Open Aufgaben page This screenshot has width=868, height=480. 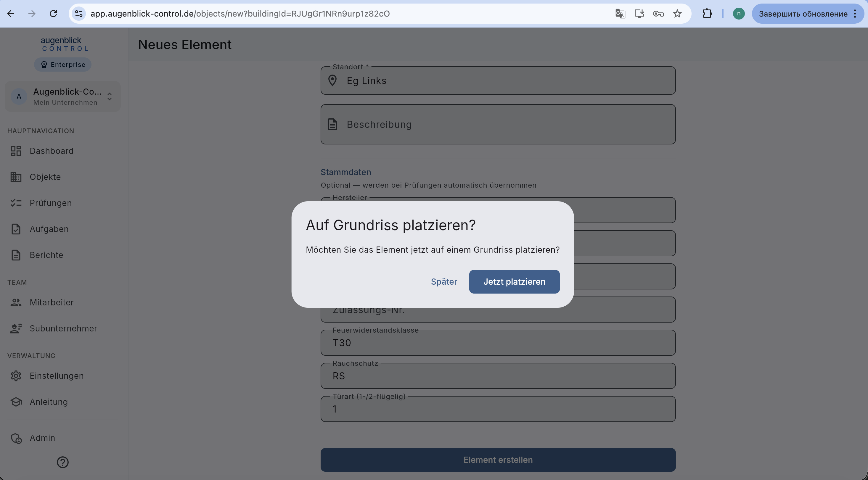click(63, 229)
